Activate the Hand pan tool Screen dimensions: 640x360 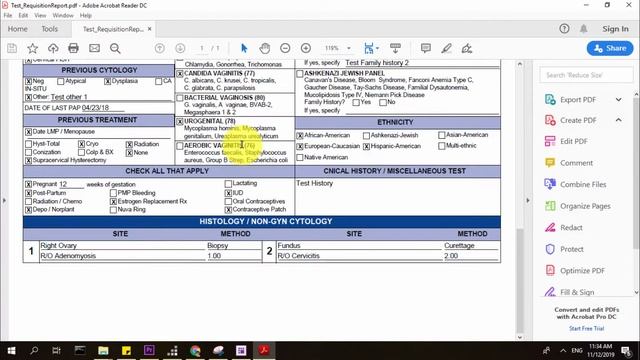click(x=264, y=48)
